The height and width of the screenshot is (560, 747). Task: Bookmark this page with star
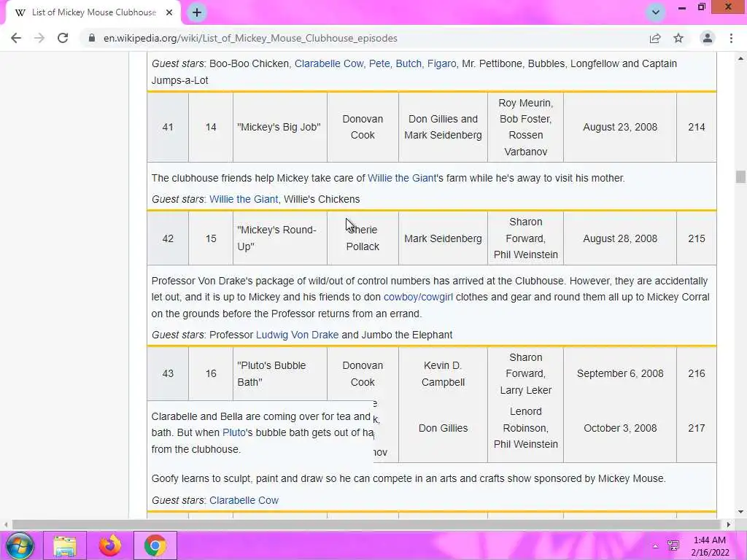[x=678, y=38]
